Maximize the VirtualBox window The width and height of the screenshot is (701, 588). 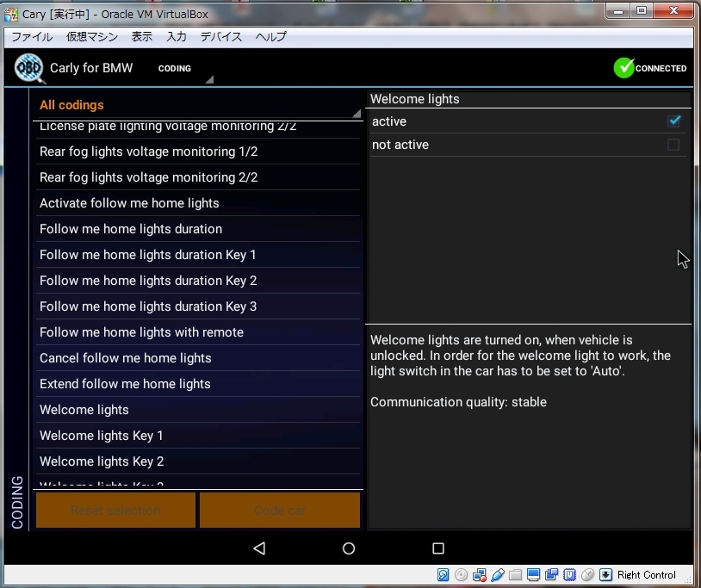click(x=642, y=11)
